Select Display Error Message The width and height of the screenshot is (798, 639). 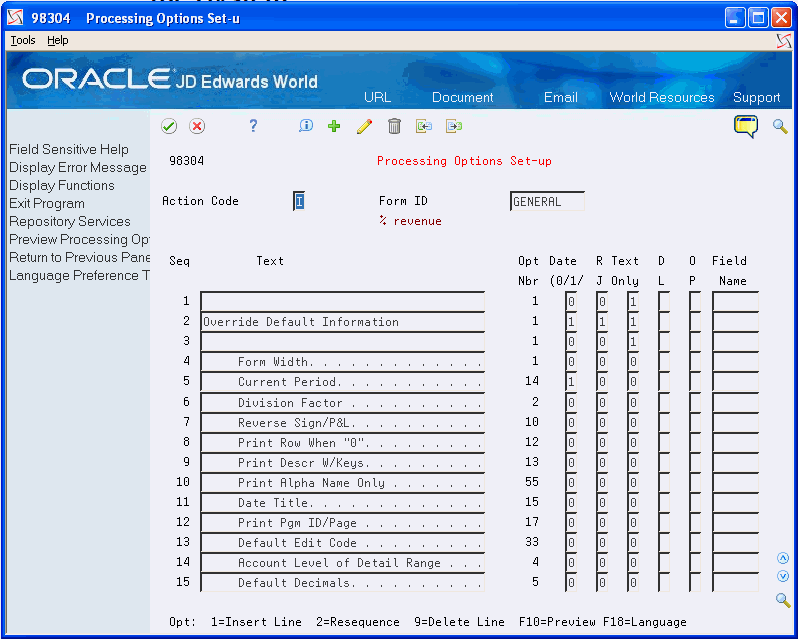tap(78, 167)
